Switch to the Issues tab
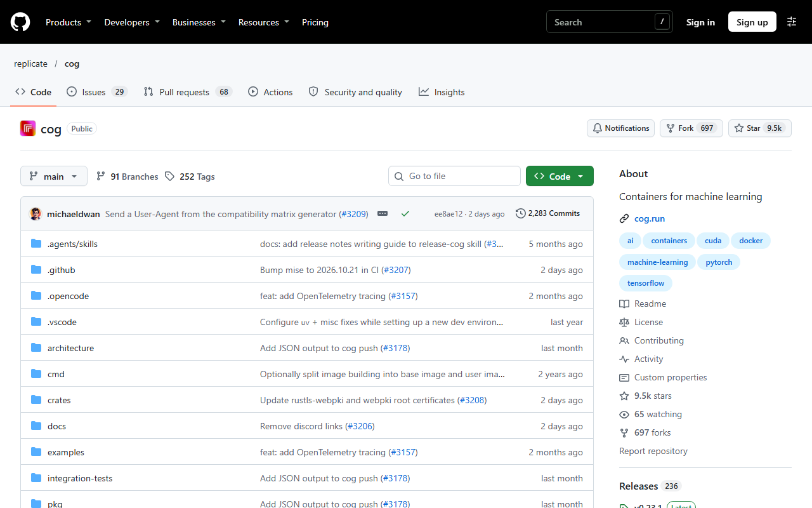The height and width of the screenshot is (508, 812). coord(97,92)
